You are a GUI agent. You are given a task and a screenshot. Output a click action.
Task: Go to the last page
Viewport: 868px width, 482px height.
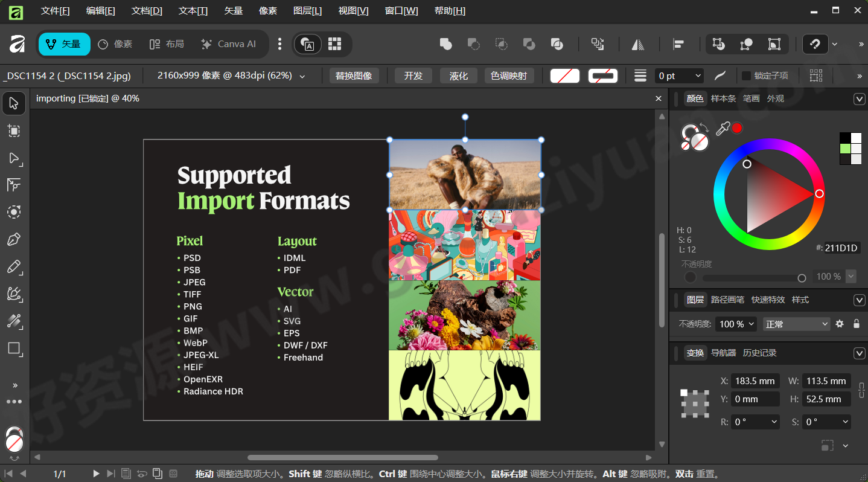(x=110, y=474)
